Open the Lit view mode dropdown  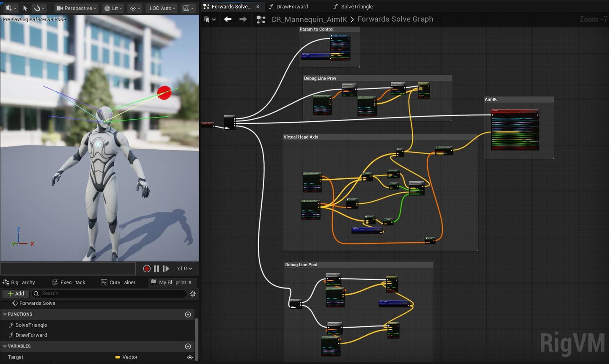pyautogui.click(x=113, y=8)
